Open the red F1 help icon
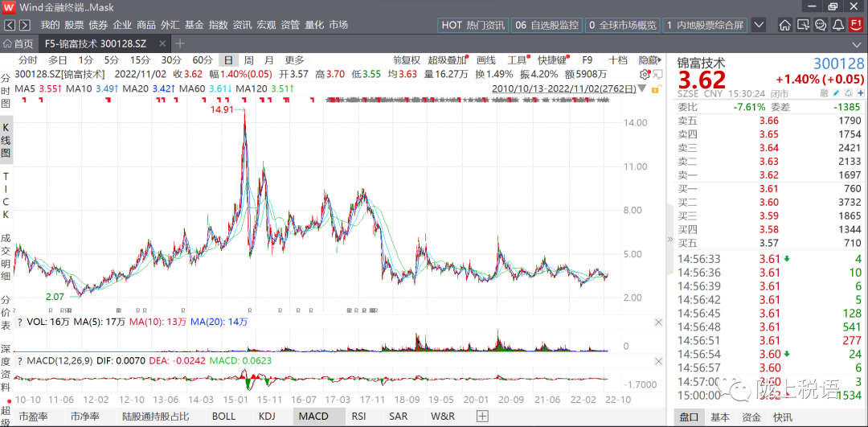This screenshot has width=868, height=427. coord(856,25)
